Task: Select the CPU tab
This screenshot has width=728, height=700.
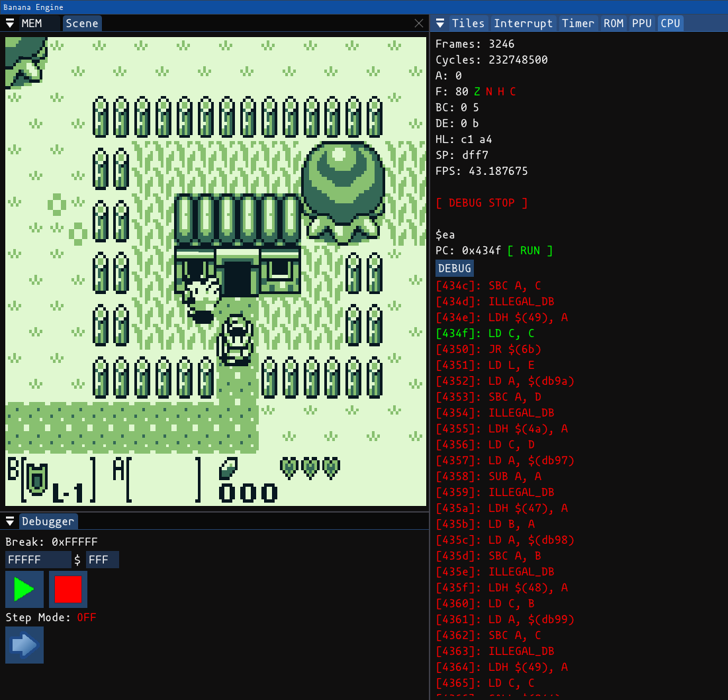Action: tap(670, 23)
